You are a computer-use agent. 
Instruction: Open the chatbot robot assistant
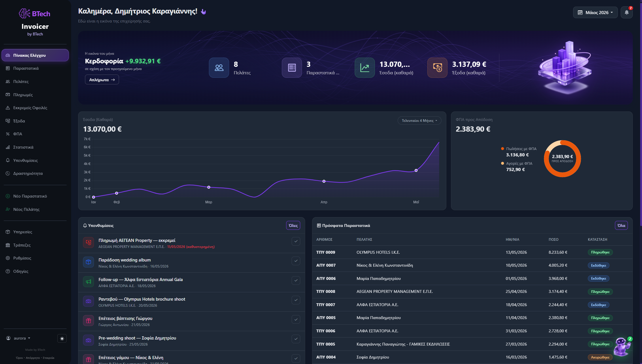[x=622, y=346]
